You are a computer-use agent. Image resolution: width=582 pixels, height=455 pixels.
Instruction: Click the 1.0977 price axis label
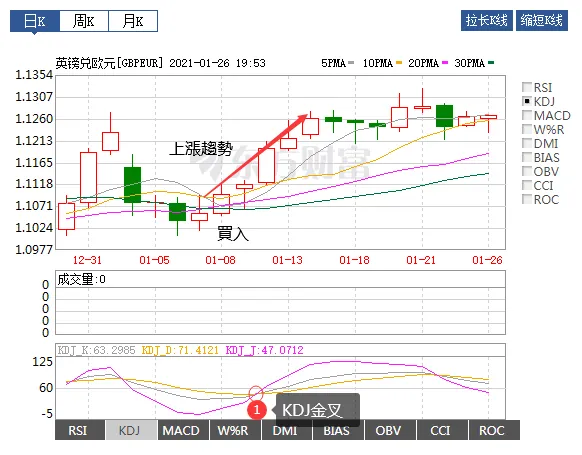tap(34, 249)
